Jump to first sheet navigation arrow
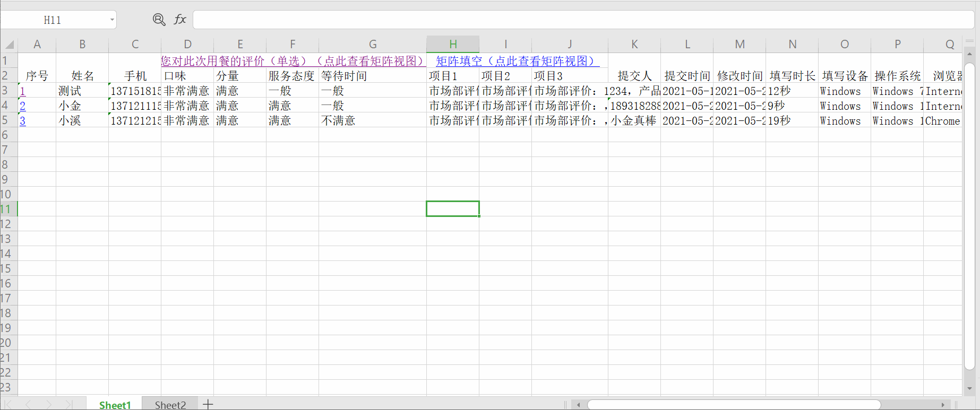Screen dimensions: 980x410 [x=8, y=404]
